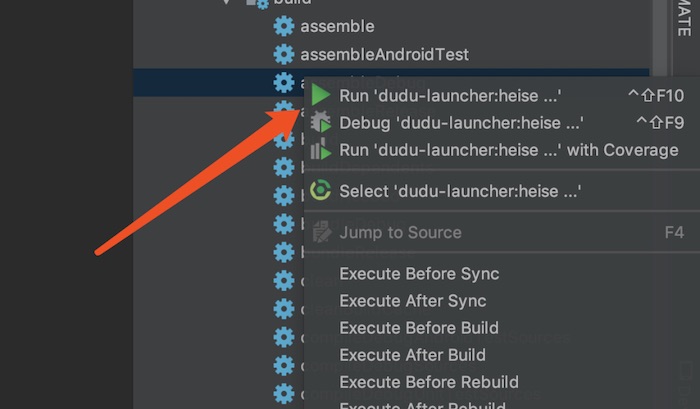Screen dimensions: 700x409
Task: Choose Debug 'dudu-launcher:heise ...' menu entry
Action: [461, 123]
